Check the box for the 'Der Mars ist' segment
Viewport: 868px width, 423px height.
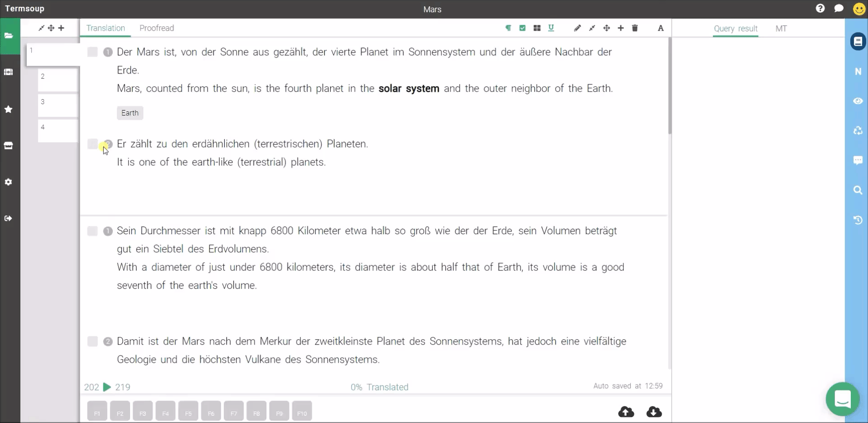coord(92,52)
